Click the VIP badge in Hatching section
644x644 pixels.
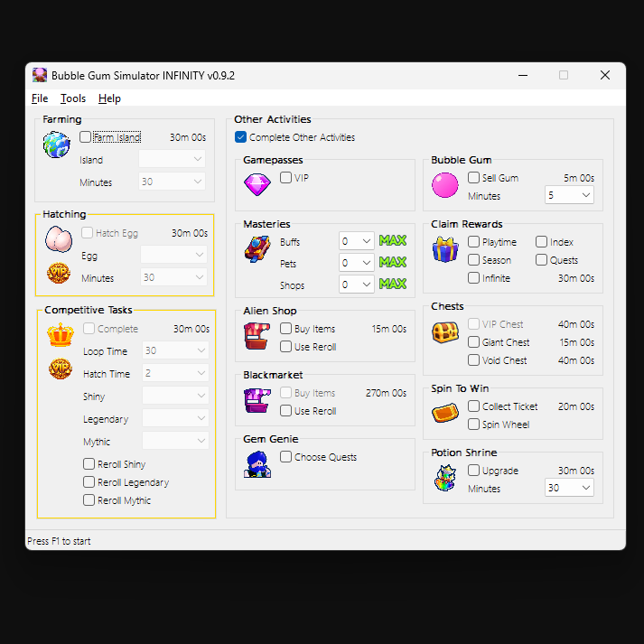pos(59,273)
